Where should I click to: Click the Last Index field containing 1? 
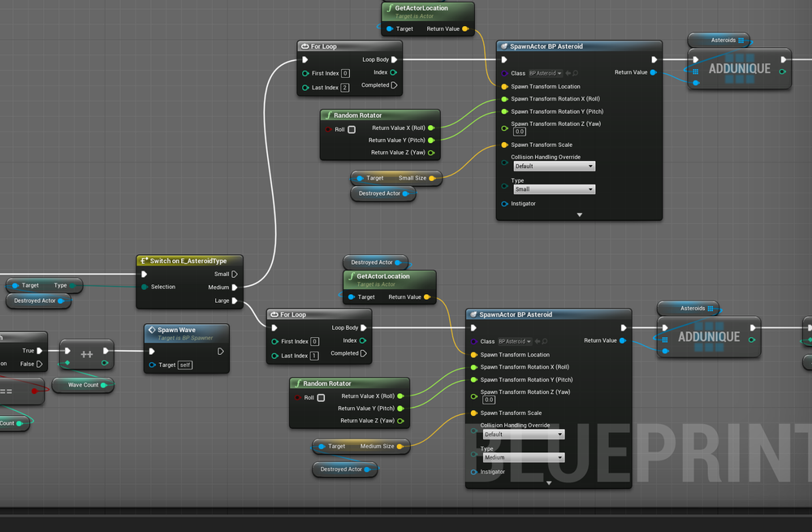pos(314,356)
